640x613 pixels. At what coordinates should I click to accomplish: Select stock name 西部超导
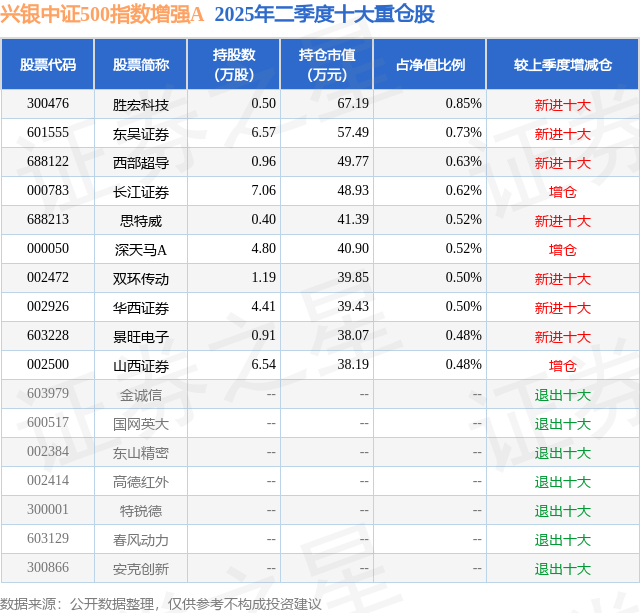click(x=141, y=163)
